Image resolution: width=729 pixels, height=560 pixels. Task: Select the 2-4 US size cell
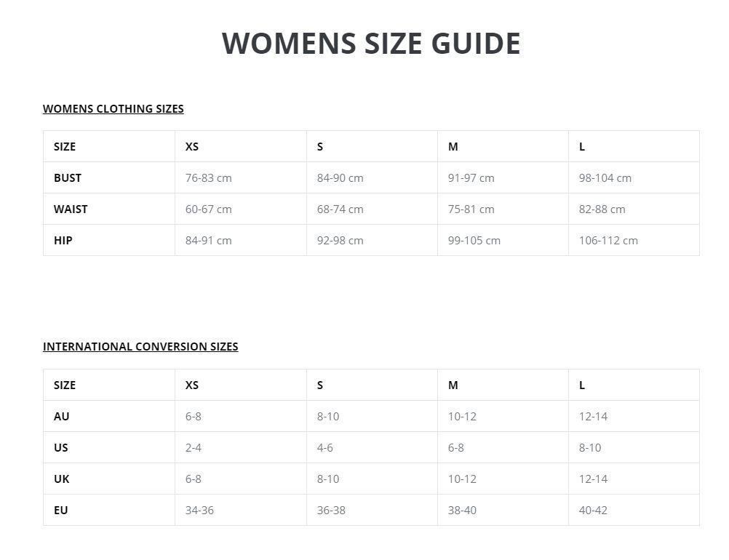pyautogui.click(x=194, y=447)
